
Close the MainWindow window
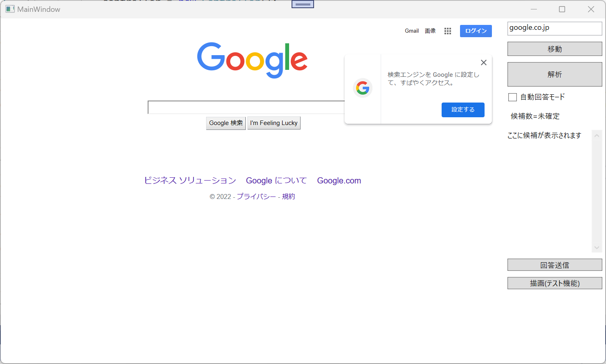(x=591, y=9)
